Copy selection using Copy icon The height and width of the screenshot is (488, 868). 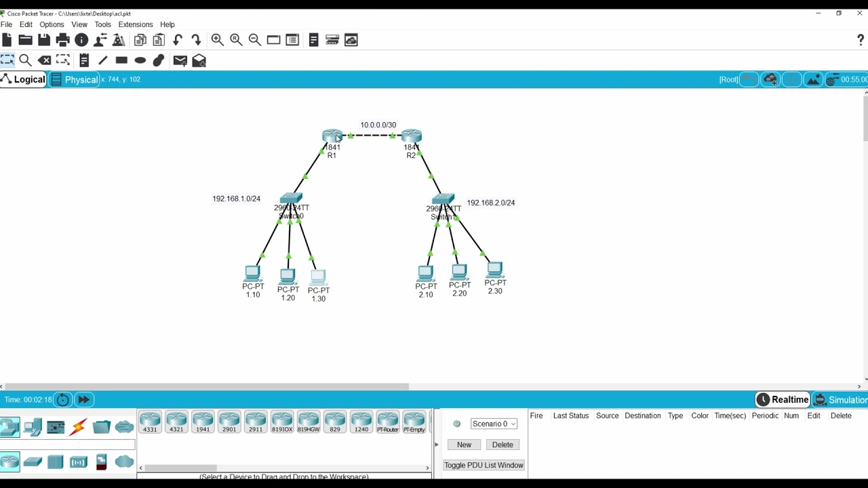pos(140,40)
